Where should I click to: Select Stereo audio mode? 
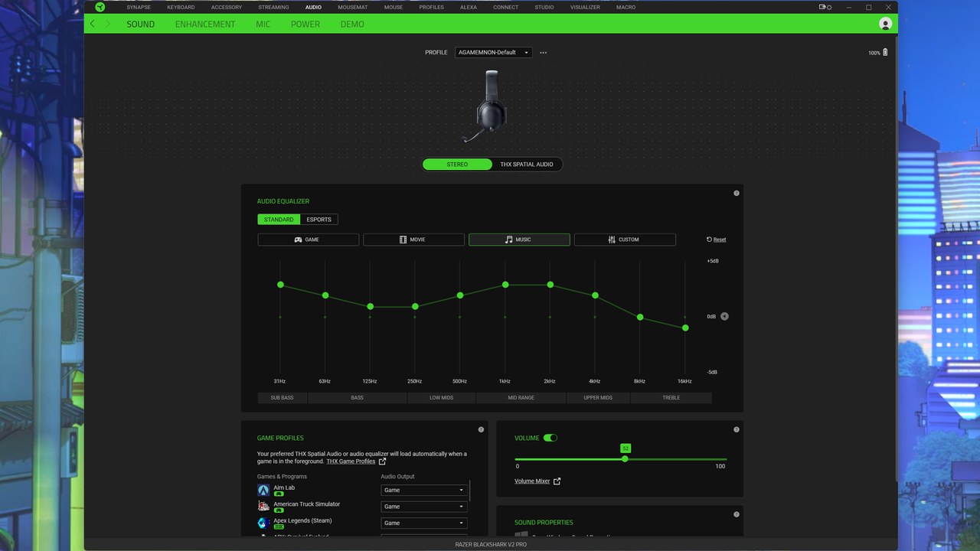tap(457, 165)
